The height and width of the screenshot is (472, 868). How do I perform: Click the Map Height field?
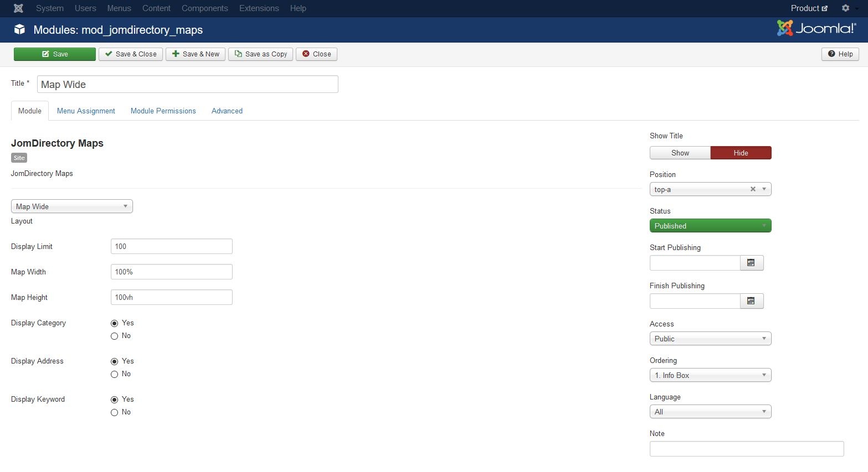172,297
